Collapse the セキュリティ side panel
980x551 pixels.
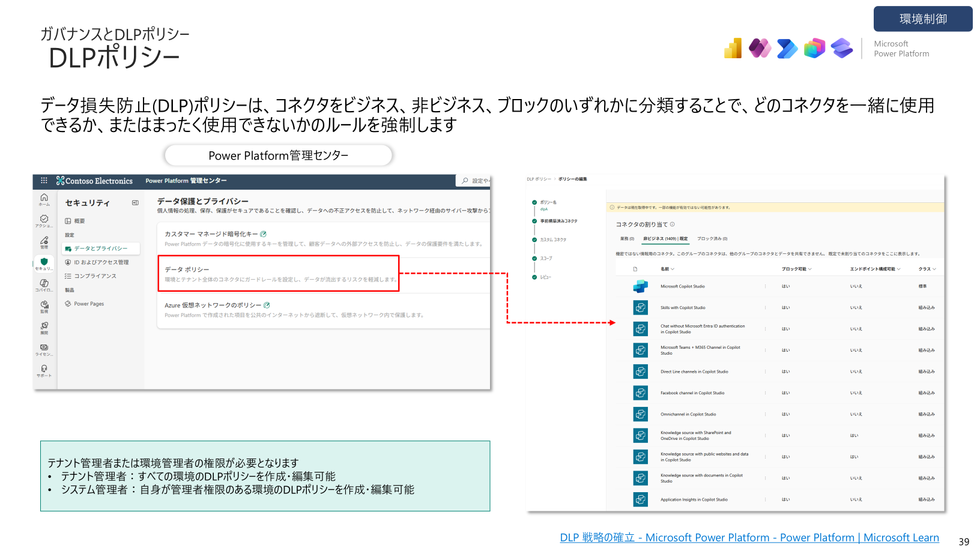(135, 203)
